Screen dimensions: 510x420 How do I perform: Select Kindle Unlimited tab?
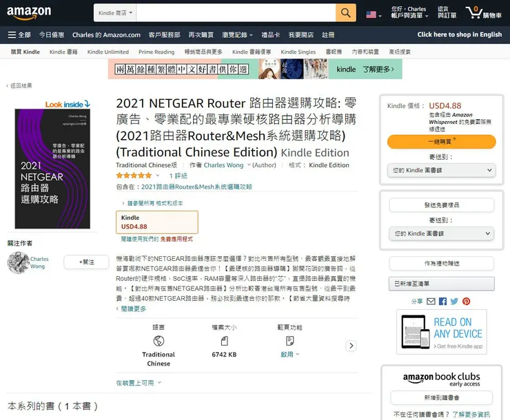(x=108, y=52)
